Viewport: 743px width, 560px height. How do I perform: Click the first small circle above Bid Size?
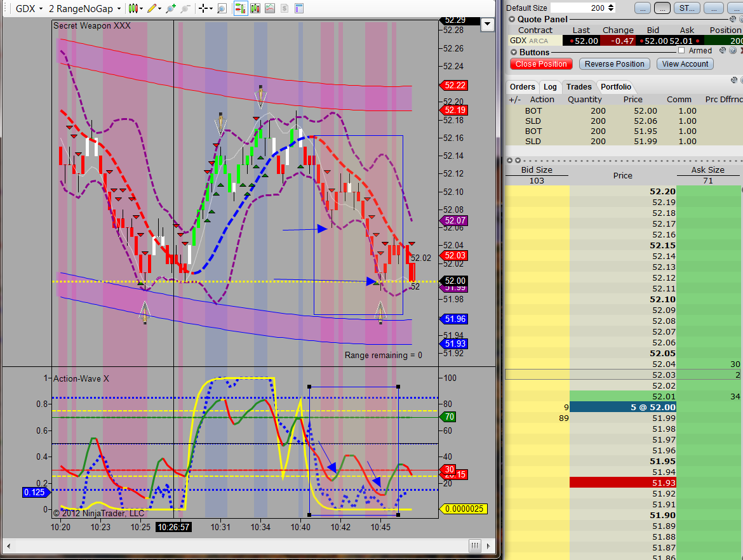coord(510,161)
